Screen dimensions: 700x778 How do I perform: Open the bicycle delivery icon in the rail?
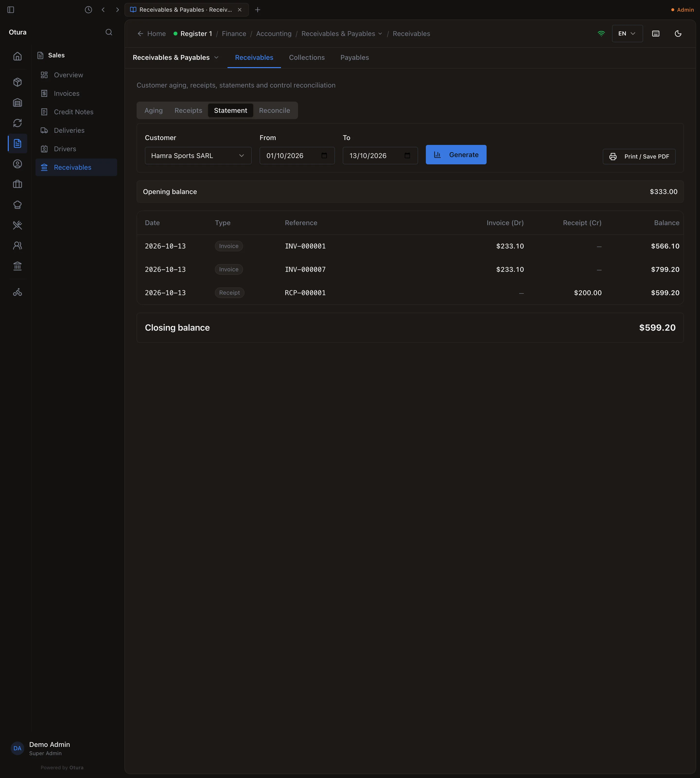point(17,292)
